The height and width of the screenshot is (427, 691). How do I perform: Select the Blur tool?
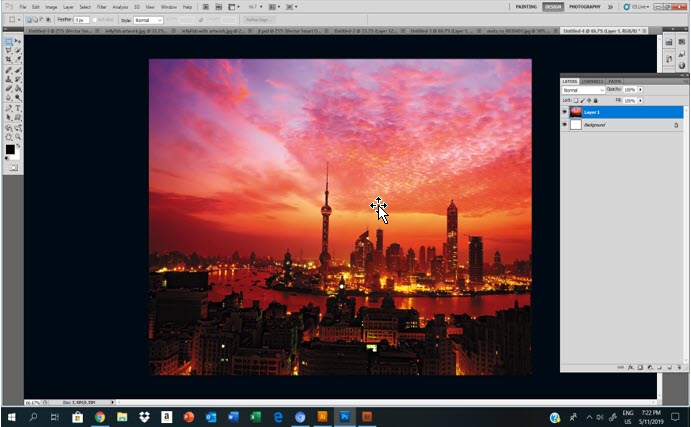click(8, 97)
